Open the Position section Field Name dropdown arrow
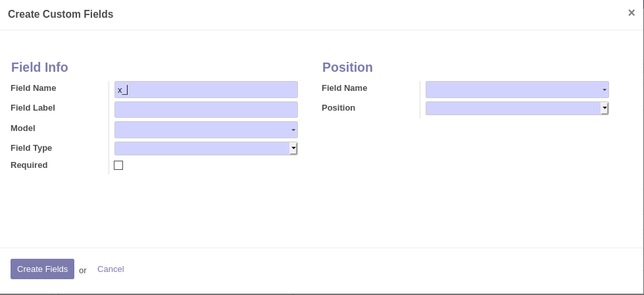The width and height of the screenshot is (644, 295). [x=604, y=90]
